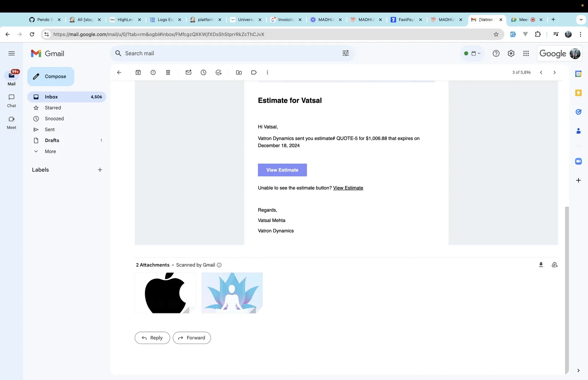Switch to the FastPay browser tab
Image resolution: width=588 pixels, height=380 pixels.
(x=406, y=20)
